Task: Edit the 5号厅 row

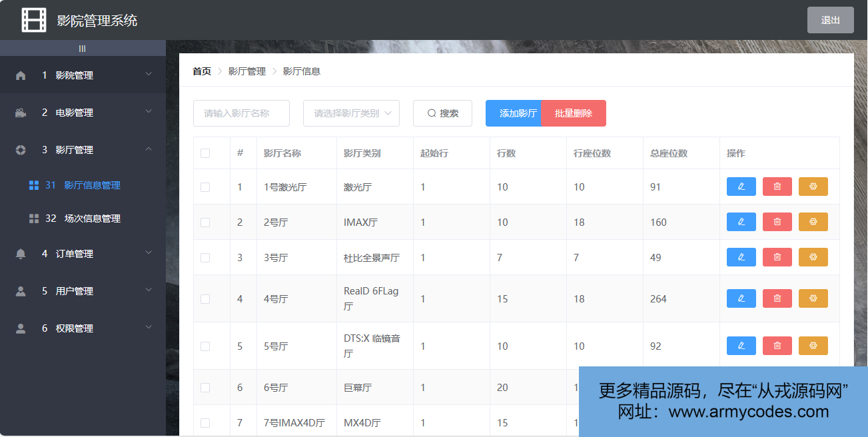Action: coord(741,346)
